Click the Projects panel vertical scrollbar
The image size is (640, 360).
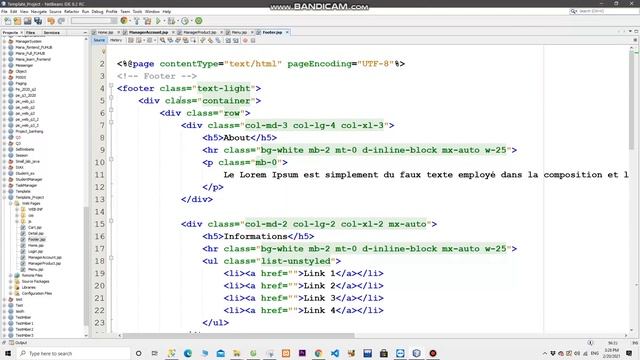point(86,265)
